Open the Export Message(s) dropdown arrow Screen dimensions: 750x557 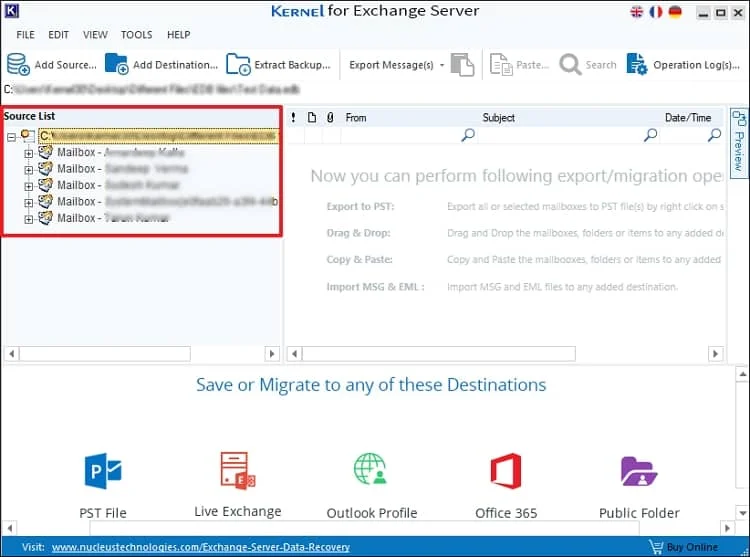[x=442, y=65]
